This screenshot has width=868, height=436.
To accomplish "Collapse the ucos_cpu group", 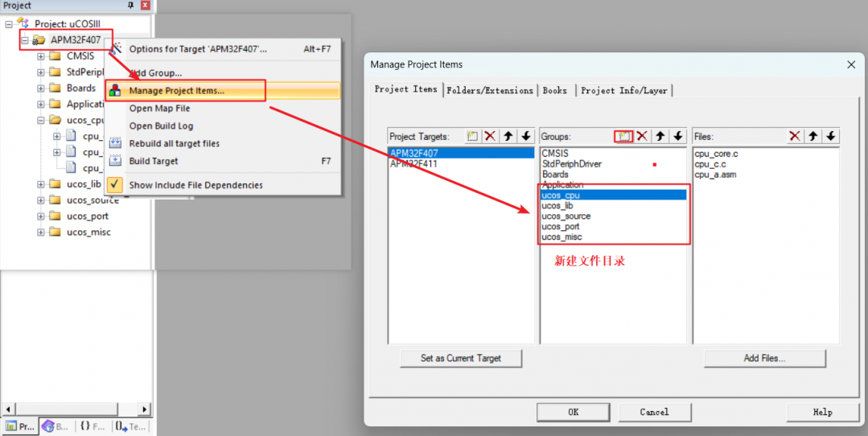I will [x=40, y=120].
